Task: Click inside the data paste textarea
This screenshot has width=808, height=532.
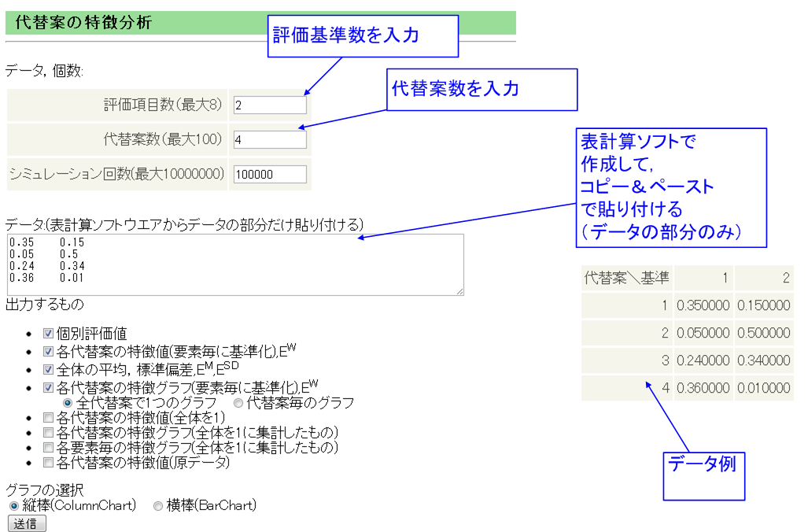Action: pyautogui.click(x=234, y=264)
